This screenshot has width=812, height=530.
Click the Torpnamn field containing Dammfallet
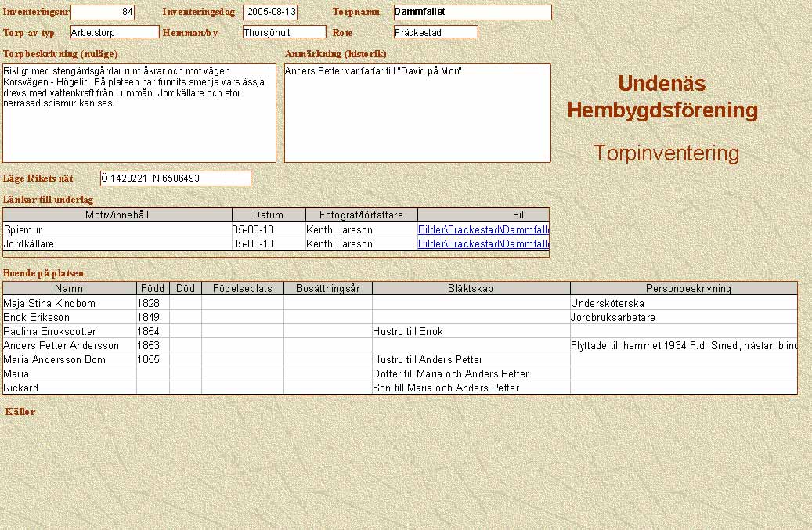click(472, 13)
